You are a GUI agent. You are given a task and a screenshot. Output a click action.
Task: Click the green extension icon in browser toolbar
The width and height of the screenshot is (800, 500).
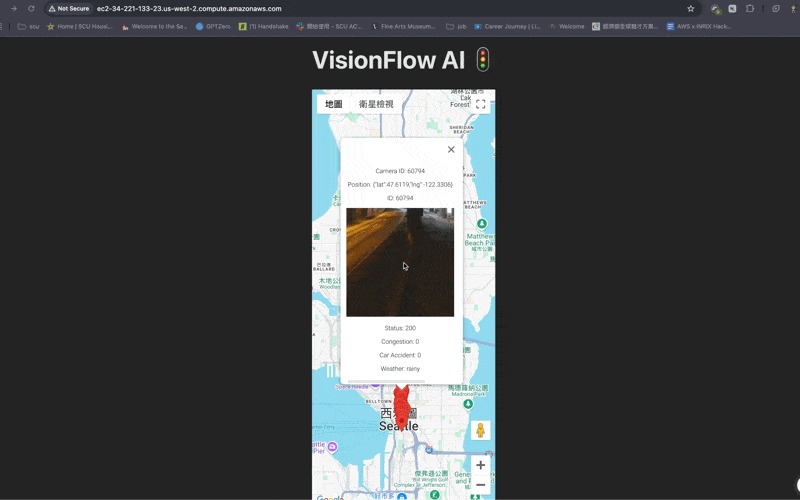click(715, 9)
